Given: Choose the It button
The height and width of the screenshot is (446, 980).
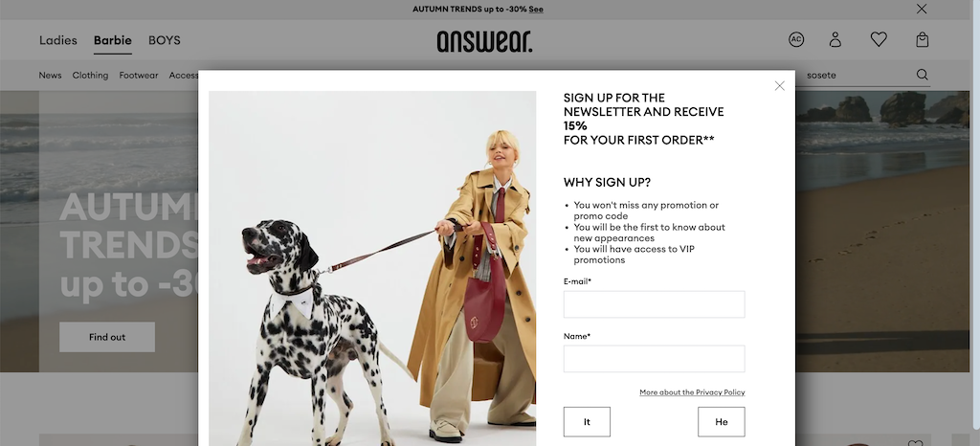Looking at the screenshot, I should [587, 422].
